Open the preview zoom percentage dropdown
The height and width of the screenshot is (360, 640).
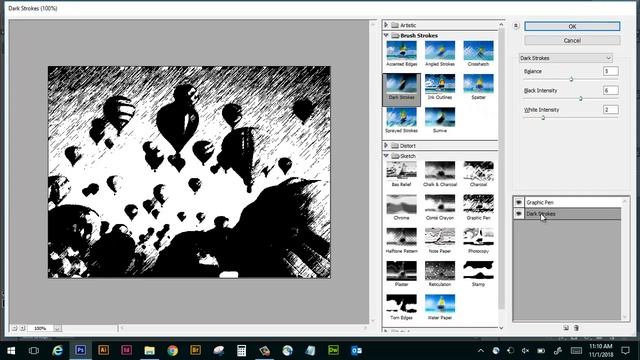(x=57, y=328)
